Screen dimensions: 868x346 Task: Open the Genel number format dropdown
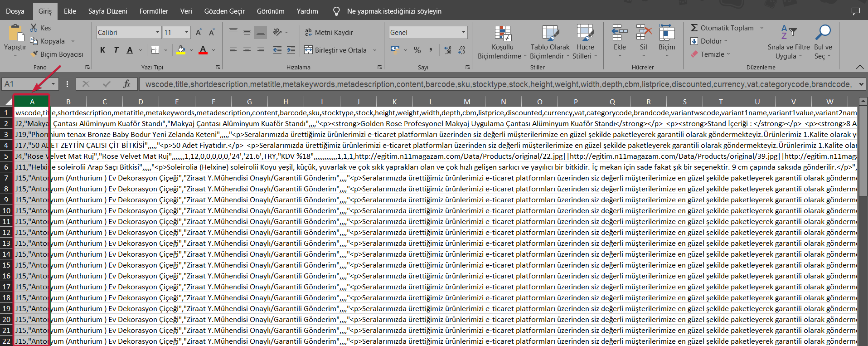(464, 32)
